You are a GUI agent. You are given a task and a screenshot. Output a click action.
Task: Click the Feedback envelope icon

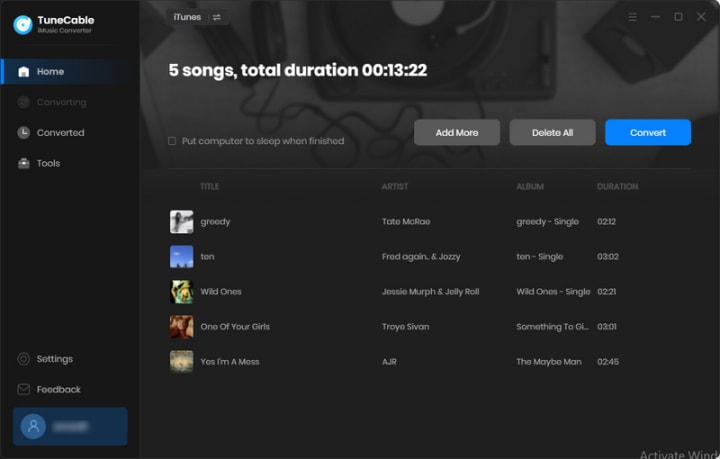23,390
